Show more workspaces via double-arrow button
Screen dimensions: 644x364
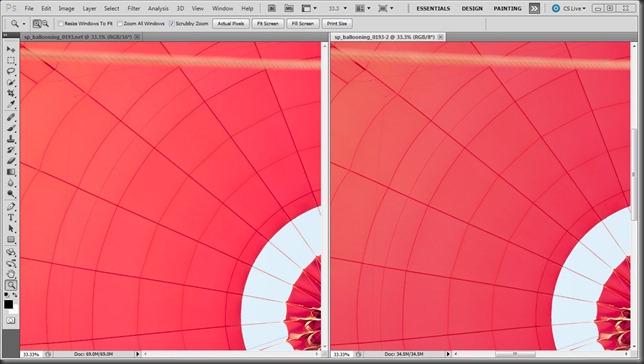click(x=534, y=8)
